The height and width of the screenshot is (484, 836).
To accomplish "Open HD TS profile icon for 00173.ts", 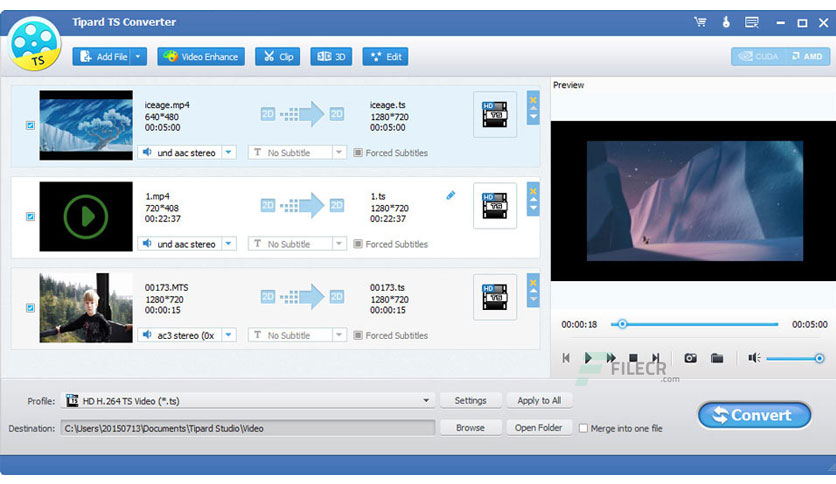I will click(x=495, y=296).
